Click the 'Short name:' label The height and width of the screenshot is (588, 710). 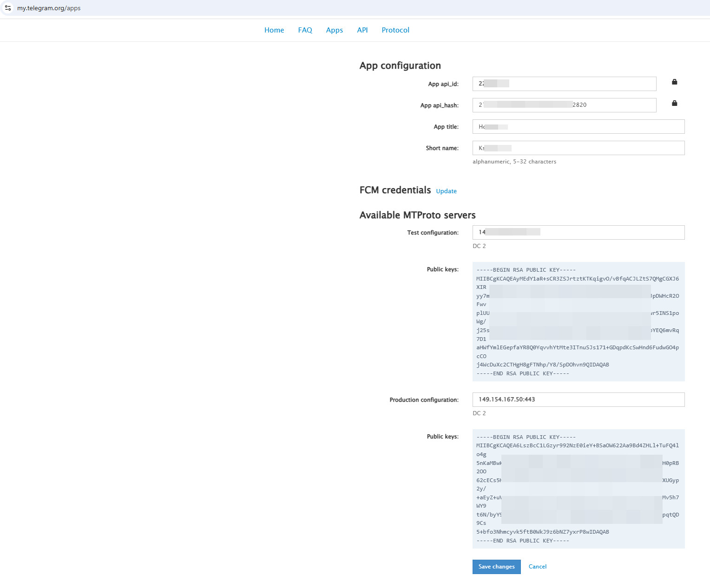(x=442, y=148)
